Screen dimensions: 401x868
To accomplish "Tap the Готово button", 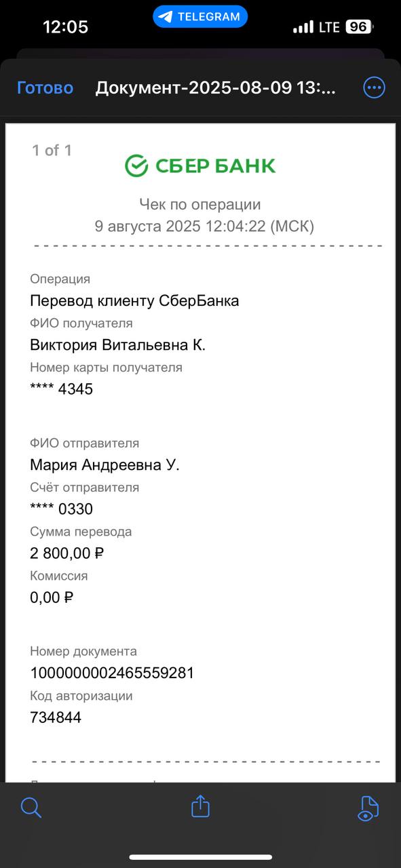I will point(45,88).
